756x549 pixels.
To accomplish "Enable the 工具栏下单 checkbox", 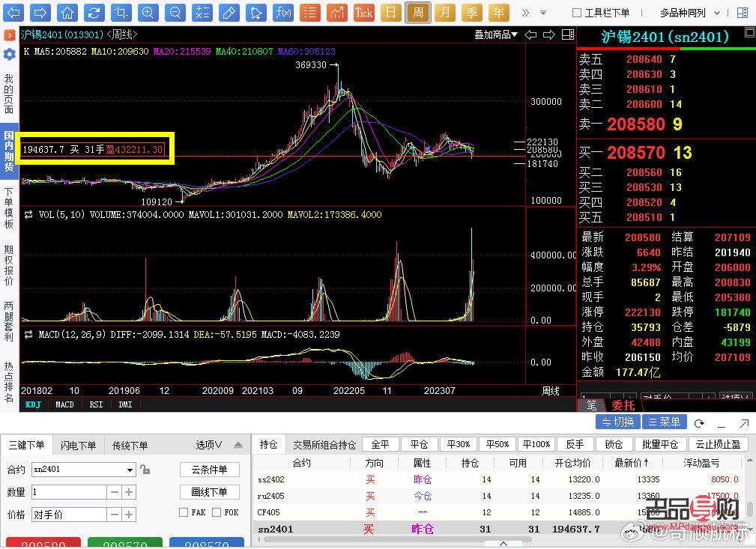I will coord(577,13).
